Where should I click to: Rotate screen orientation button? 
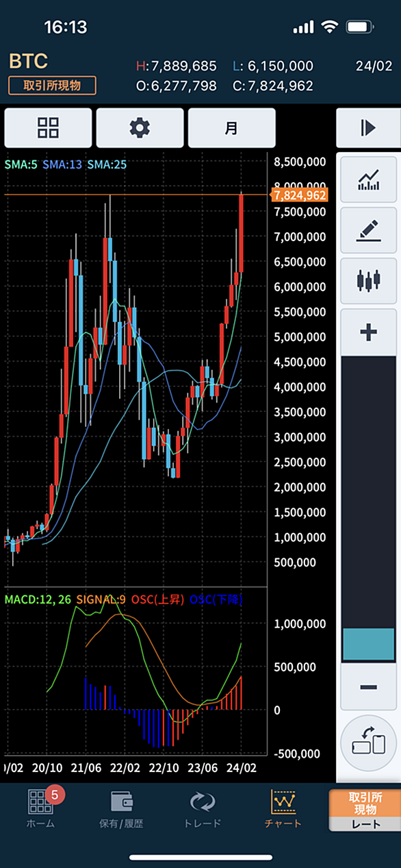[368, 742]
